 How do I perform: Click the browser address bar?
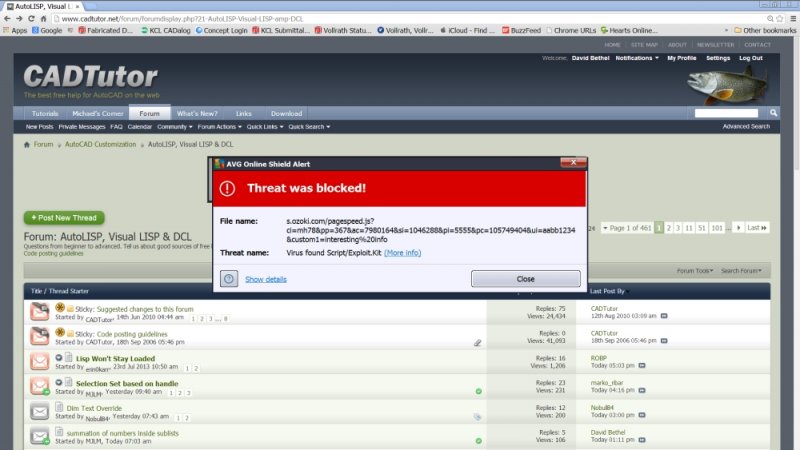(x=408, y=18)
